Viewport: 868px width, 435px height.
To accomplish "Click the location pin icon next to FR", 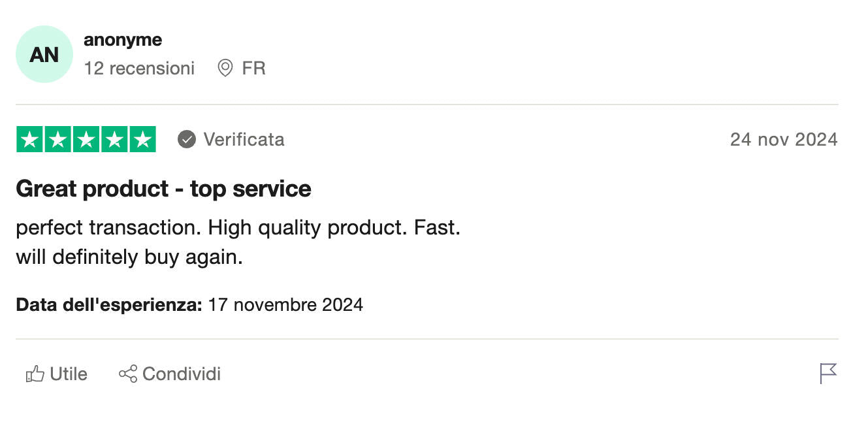I will pos(225,68).
